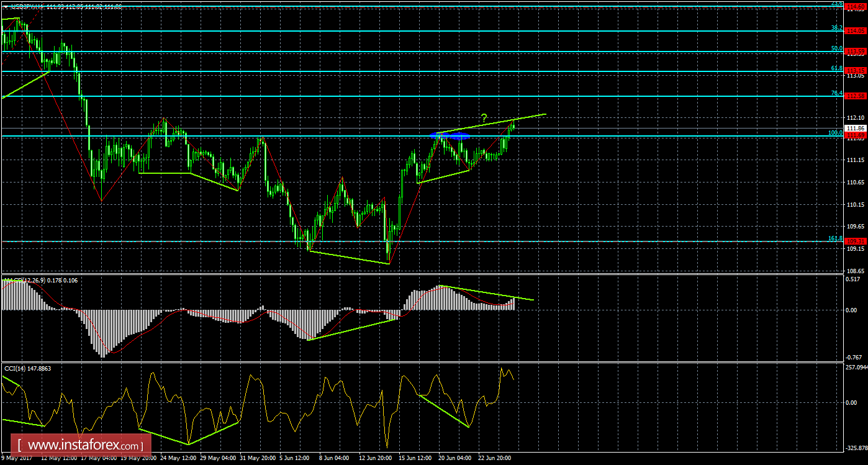Click the 108.65 price axis value

(856, 271)
